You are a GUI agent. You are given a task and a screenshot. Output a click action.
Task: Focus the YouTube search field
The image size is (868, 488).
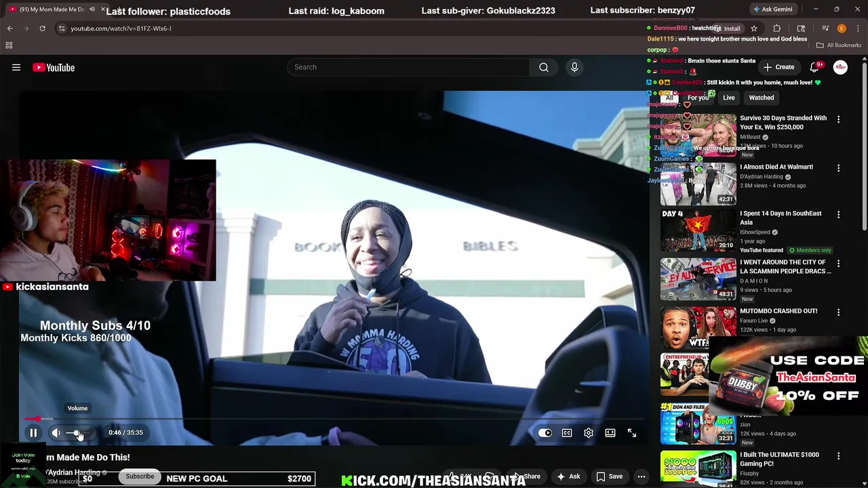click(408, 67)
